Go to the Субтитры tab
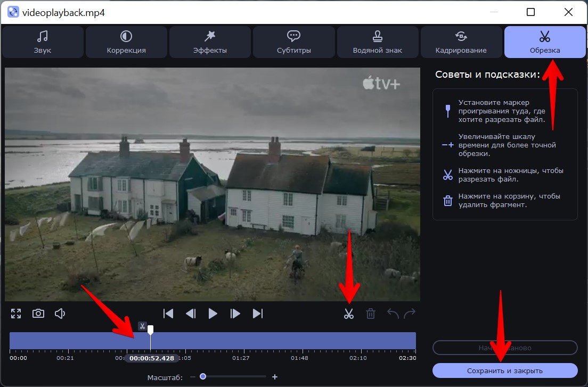This screenshot has height=387, width=588. (x=293, y=42)
